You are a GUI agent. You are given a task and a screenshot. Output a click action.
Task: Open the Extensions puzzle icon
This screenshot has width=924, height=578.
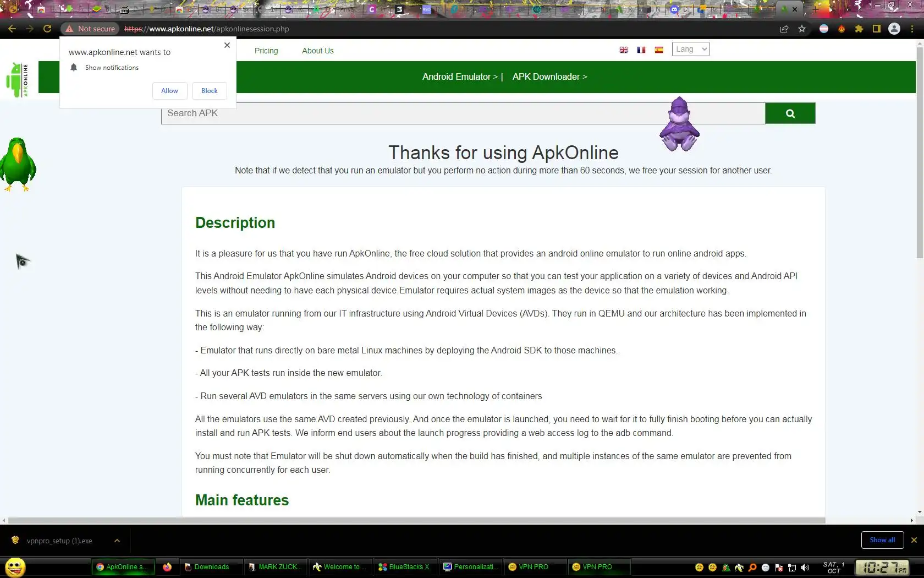[859, 29]
